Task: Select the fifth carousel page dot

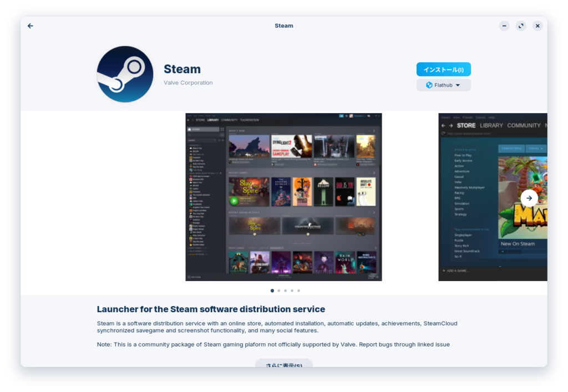Action: click(x=298, y=291)
